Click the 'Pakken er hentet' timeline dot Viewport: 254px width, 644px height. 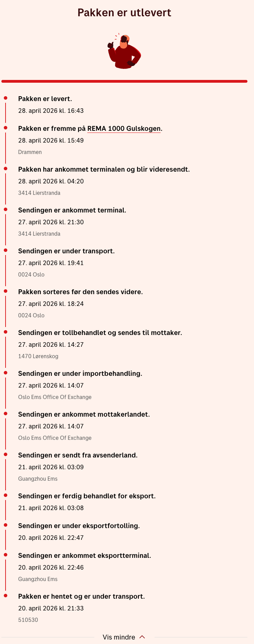6,596
